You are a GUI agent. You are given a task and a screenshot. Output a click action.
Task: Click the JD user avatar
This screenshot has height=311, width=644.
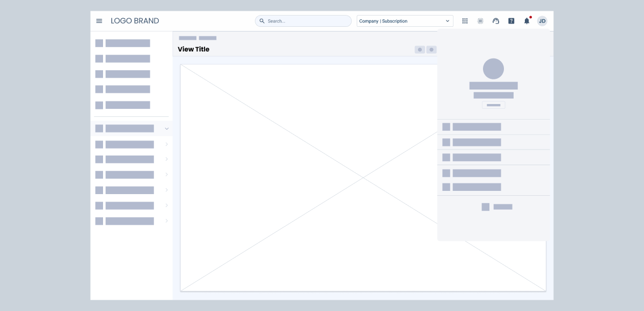(x=542, y=21)
